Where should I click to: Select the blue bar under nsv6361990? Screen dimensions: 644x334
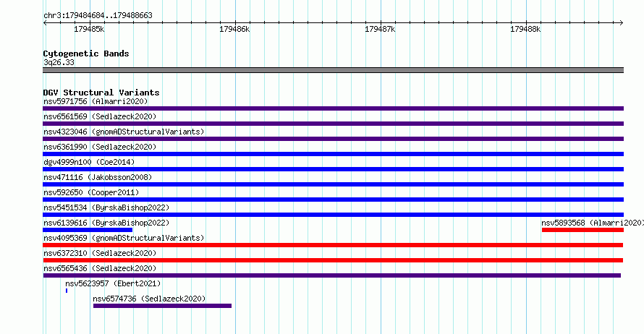coord(333,154)
